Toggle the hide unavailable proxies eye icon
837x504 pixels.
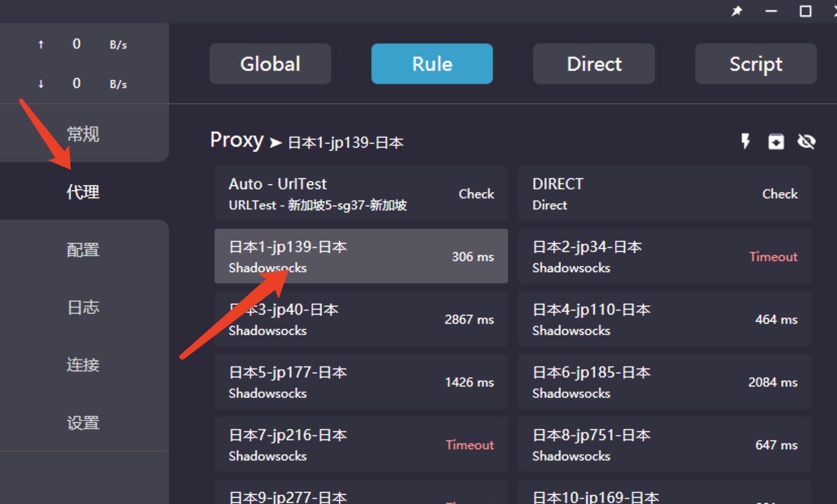(x=806, y=142)
